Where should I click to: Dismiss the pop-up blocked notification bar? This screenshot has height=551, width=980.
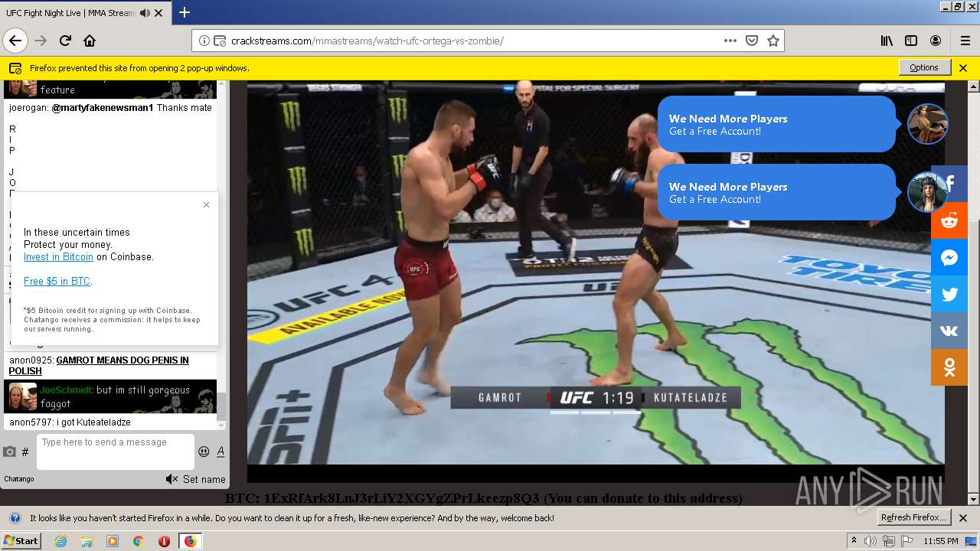[963, 67]
